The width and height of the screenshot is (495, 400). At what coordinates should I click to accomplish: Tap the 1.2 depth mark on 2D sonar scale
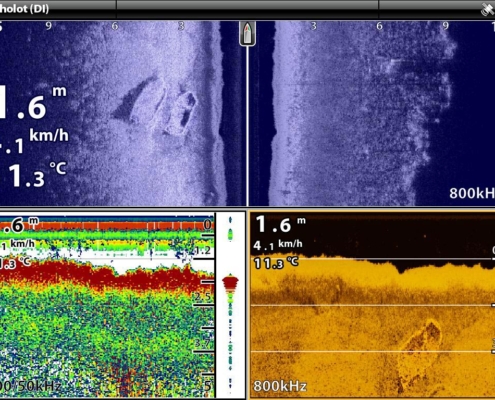[x=203, y=250]
